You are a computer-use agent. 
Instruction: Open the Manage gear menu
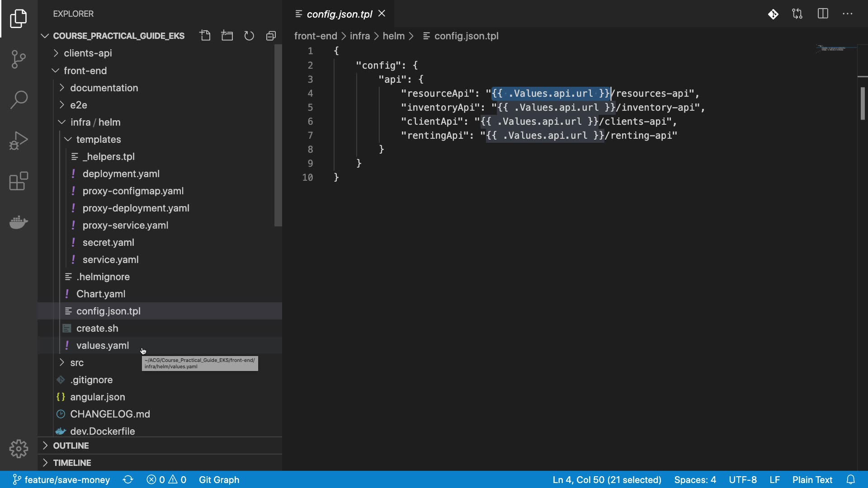click(x=19, y=449)
